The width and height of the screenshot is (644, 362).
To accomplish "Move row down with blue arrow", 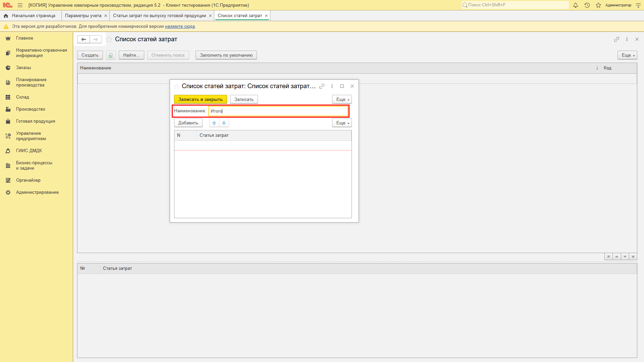I will coord(224,123).
